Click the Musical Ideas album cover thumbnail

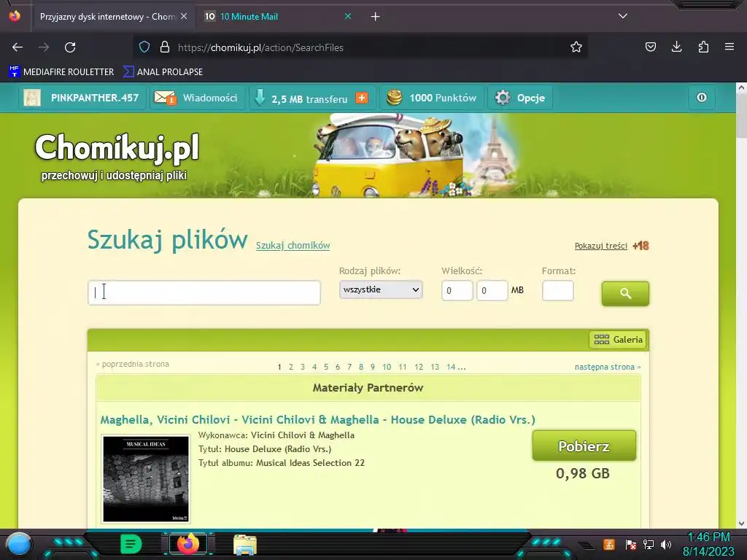146,479
